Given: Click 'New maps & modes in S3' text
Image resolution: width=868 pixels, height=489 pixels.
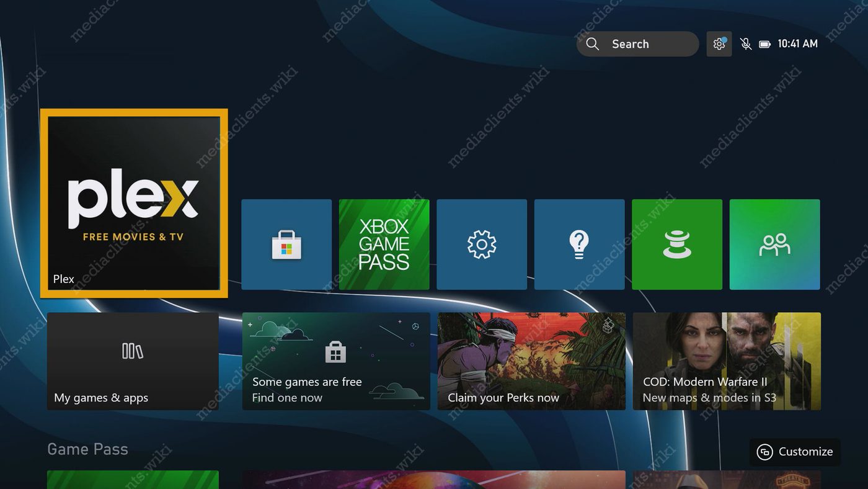Looking at the screenshot, I should tap(709, 398).
